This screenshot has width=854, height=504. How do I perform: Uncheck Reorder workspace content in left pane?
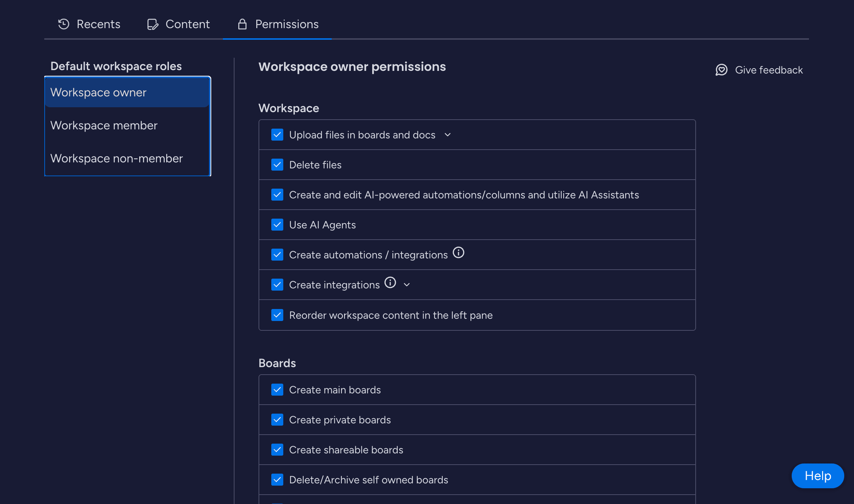[x=277, y=315]
